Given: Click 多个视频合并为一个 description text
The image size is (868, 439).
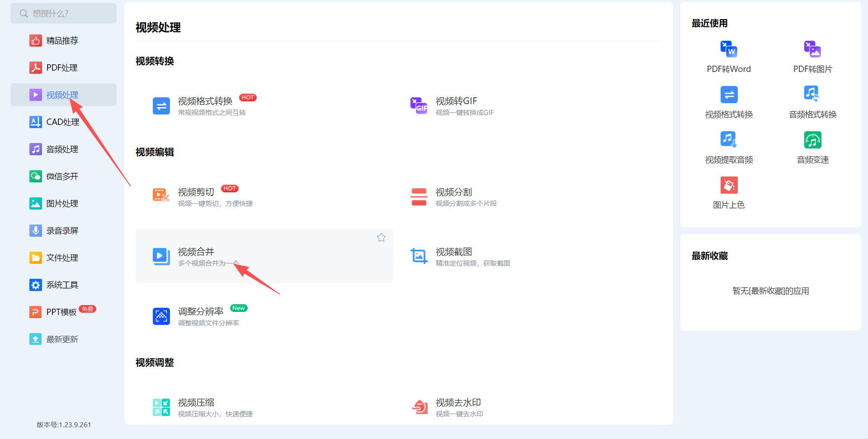Looking at the screenshot, I should pos(208,263).
